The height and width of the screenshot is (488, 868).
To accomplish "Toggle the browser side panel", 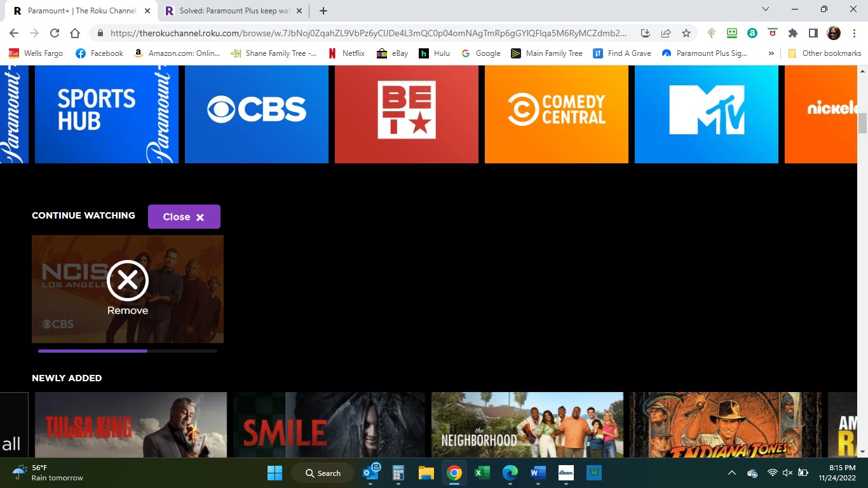I will [x=813, y=33].
